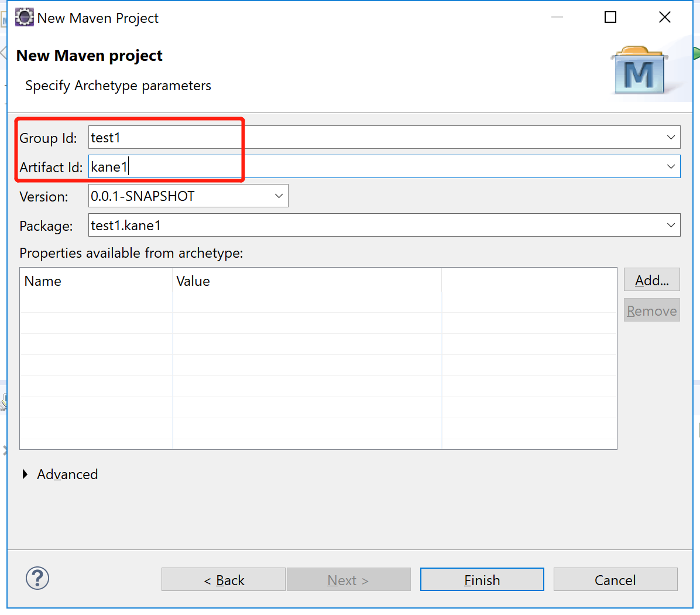This screenshot has width=700, height=615.
Task: Expand the Advanced section
Action: pos(25,474)
